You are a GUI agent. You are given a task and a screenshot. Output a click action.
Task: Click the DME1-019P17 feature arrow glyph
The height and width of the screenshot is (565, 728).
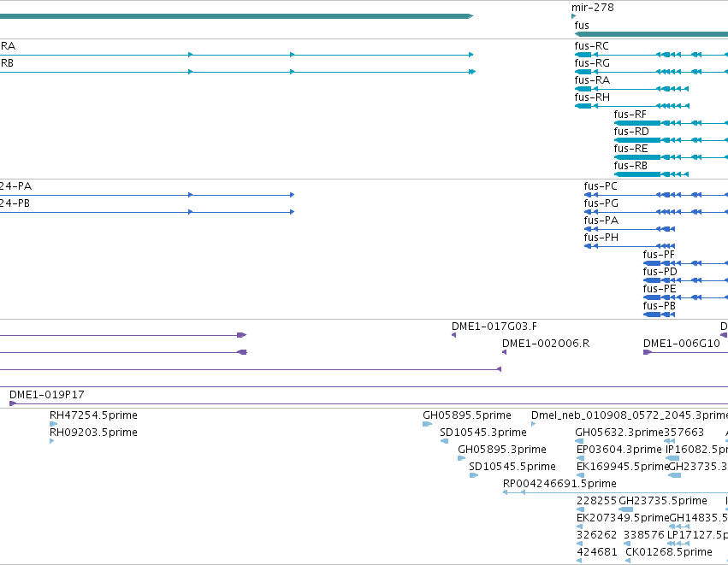(x=13, y=403)
